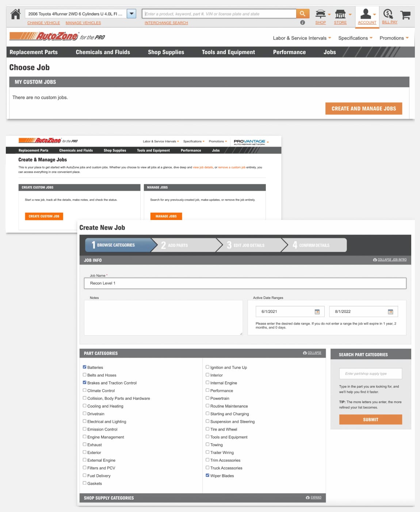
Task: Open the Shop car lift icon
Action: click(321, 14)
